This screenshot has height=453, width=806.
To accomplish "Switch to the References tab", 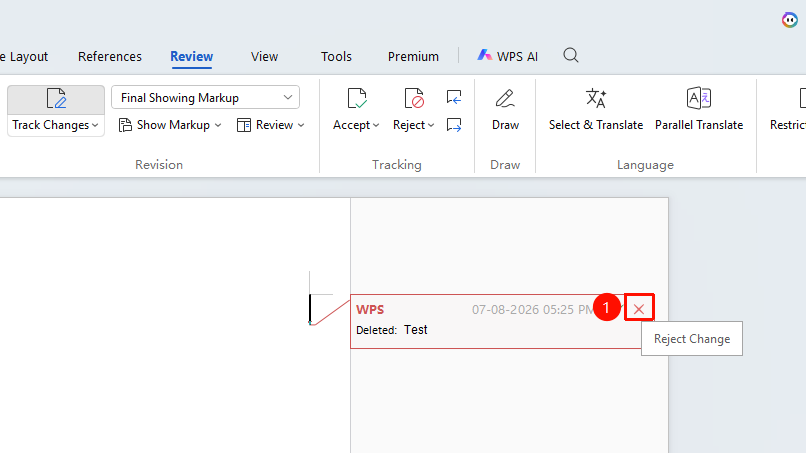I will tap(110, 57).
